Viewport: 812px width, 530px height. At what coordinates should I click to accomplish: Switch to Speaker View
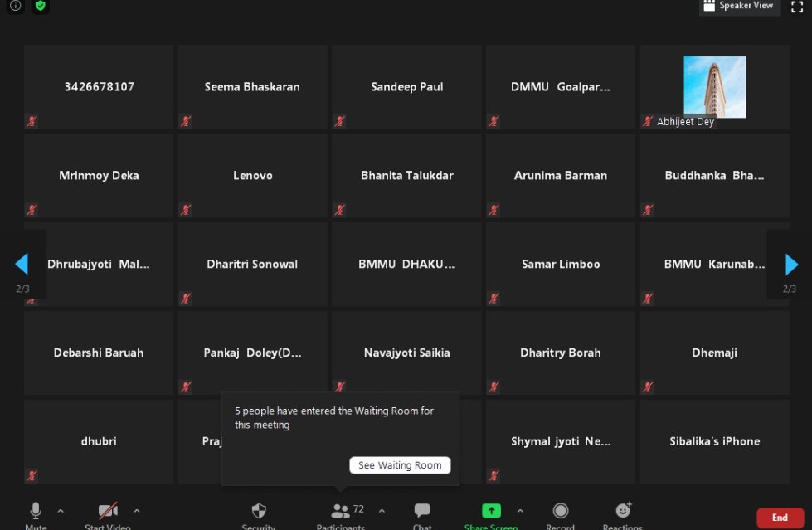tap(739, 6)
